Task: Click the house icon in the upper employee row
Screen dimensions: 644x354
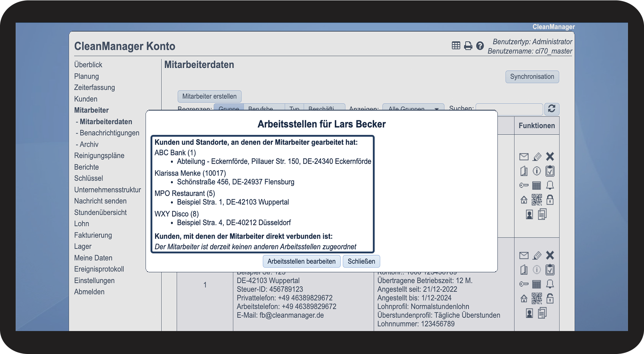Action: point(524,200)
